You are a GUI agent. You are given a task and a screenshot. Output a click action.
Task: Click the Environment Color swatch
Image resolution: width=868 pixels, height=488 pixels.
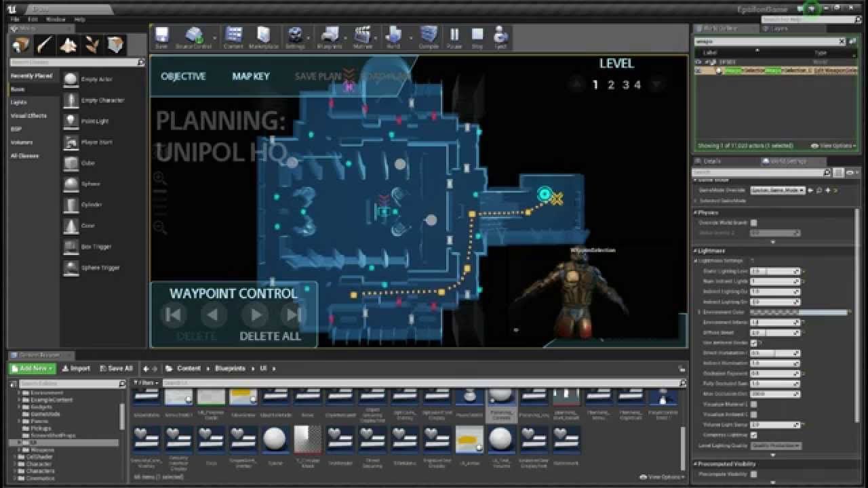coord(799,312)
